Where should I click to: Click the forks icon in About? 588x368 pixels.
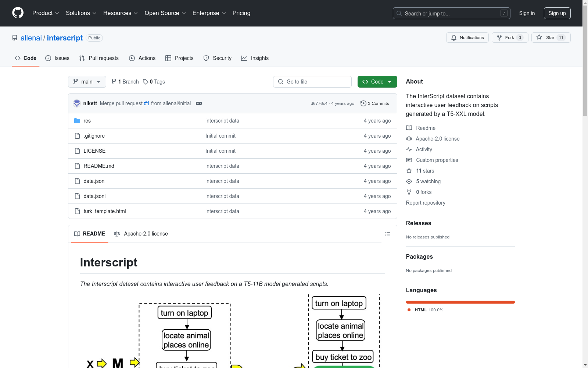pos(409,192)
